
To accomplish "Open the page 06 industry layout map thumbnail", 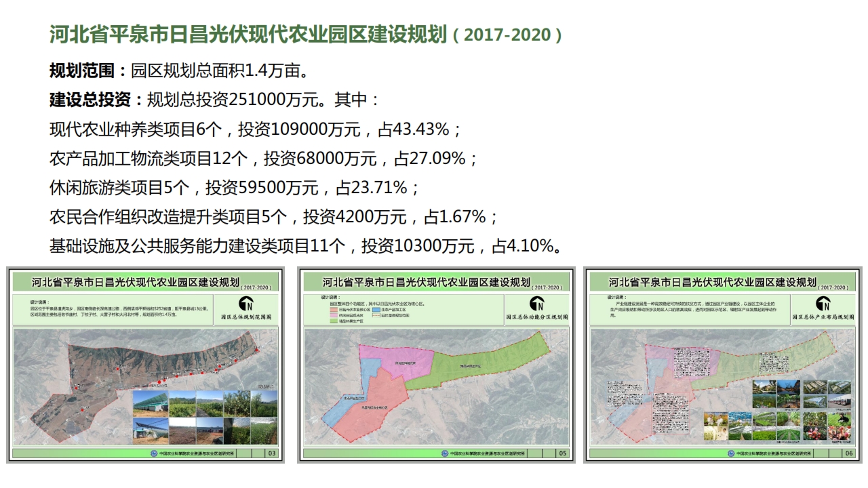I will (723, 365).
